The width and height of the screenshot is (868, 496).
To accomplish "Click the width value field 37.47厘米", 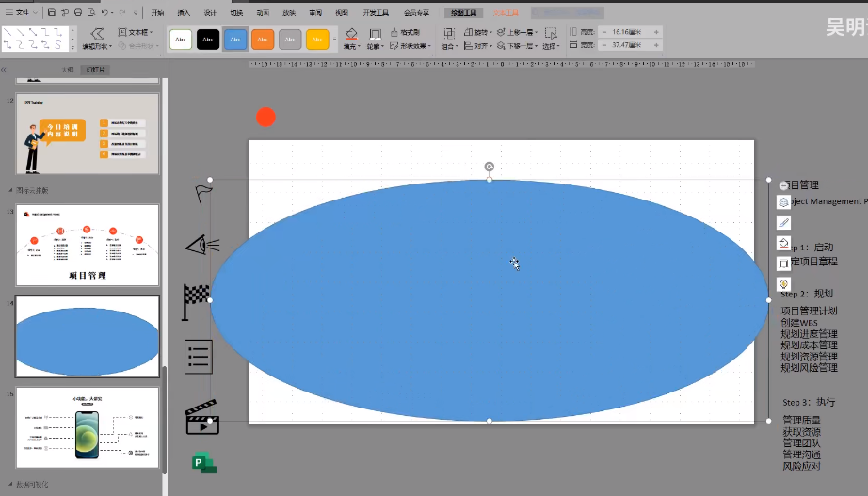I will 630,45.
